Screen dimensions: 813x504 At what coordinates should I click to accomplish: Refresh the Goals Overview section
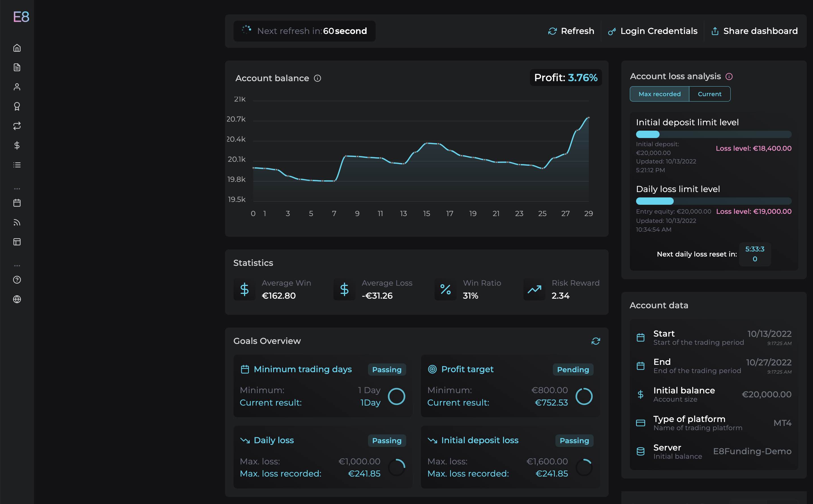click(x=596, y=341)
